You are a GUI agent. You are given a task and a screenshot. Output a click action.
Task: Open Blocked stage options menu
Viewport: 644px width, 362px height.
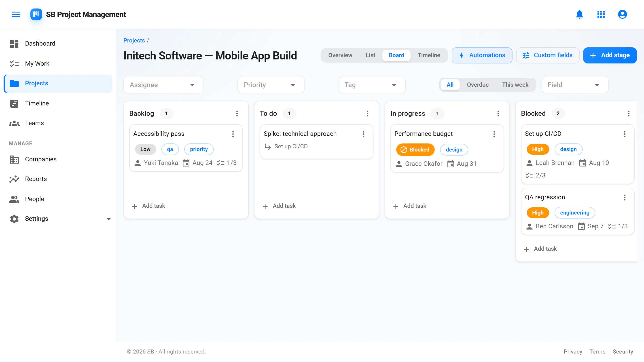[629, 114]
